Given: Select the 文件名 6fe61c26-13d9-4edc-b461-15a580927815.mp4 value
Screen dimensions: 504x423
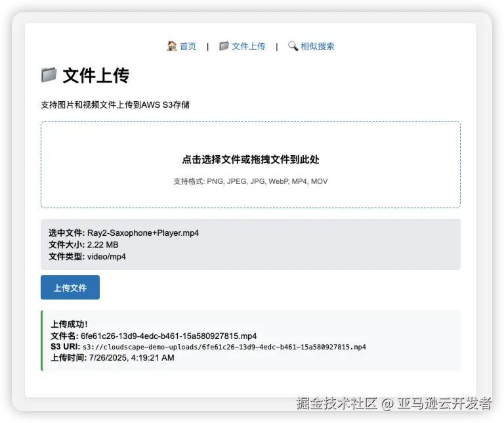Looking at the screenshot, I should pyautogui.click(x=169, y=336).
